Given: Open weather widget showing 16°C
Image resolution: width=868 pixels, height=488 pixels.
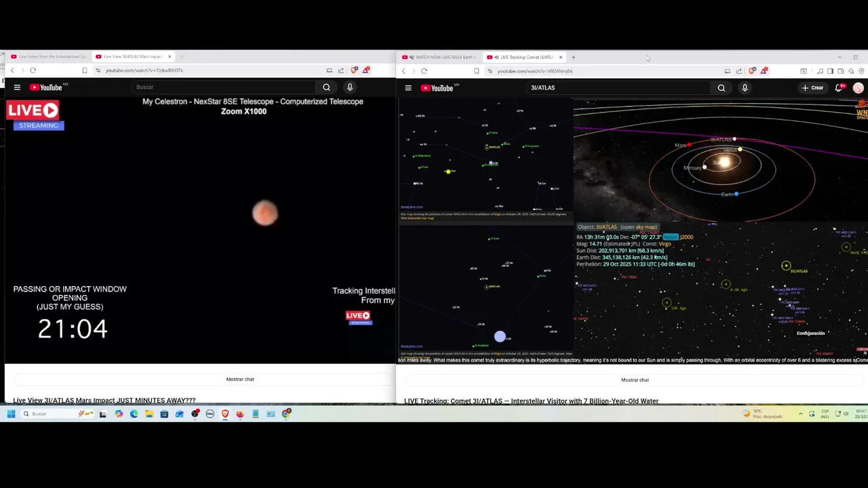Looking at the screenshot, I should [x=763, y=413].
